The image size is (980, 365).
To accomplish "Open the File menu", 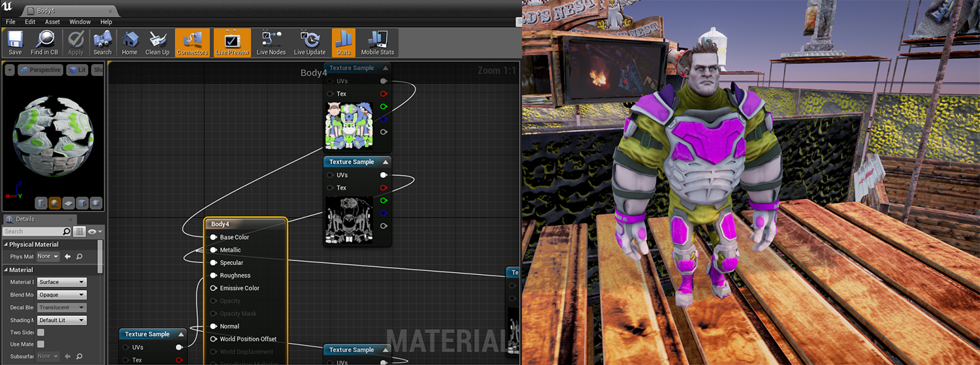I will (10, 22).
